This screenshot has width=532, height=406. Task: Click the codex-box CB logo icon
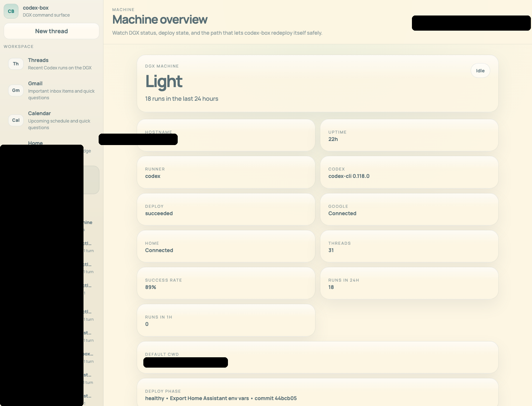pos(11,11)
